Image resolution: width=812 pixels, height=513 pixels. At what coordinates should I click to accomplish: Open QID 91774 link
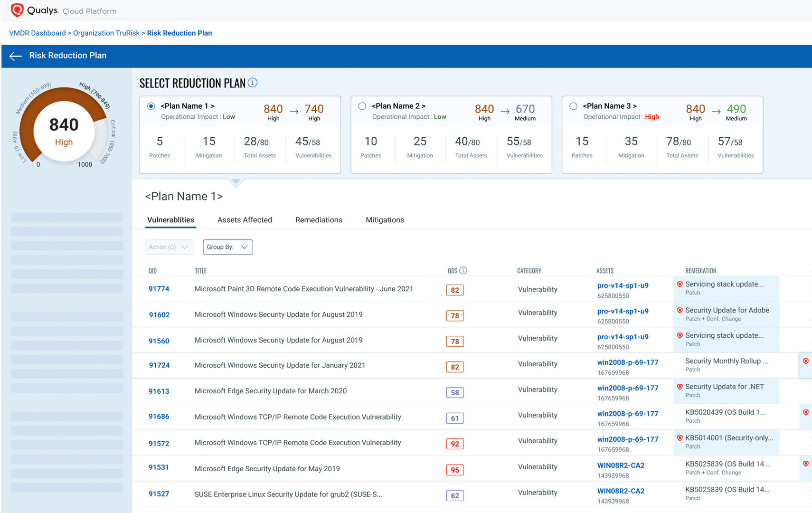coord(159,289)
